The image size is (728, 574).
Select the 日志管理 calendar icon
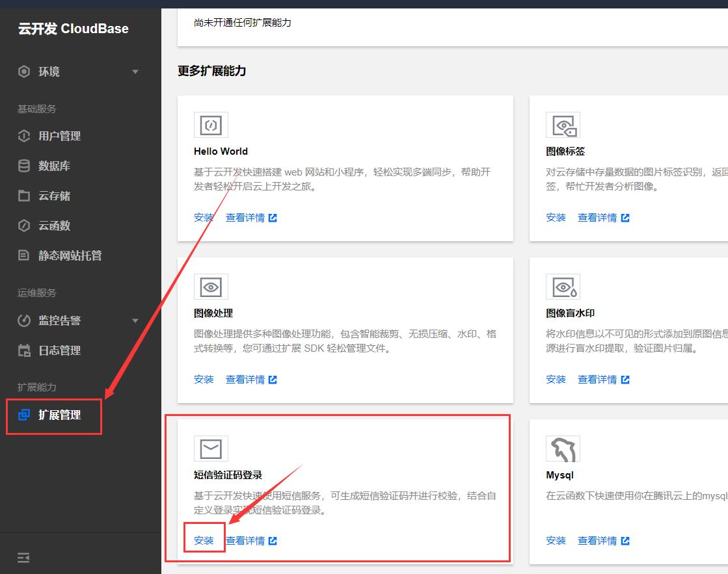(x=24, y=350)
